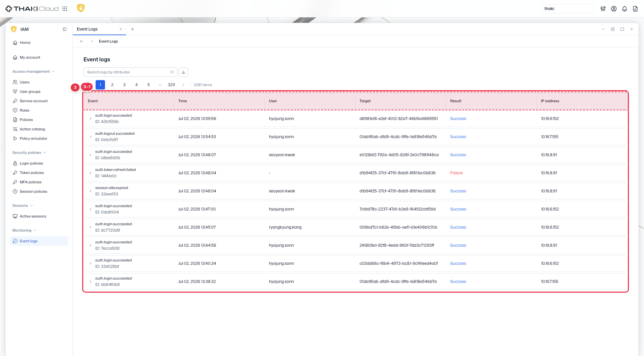Collapse the Sessions section
This screenshot has height=356, width=644.
(23, 205)
